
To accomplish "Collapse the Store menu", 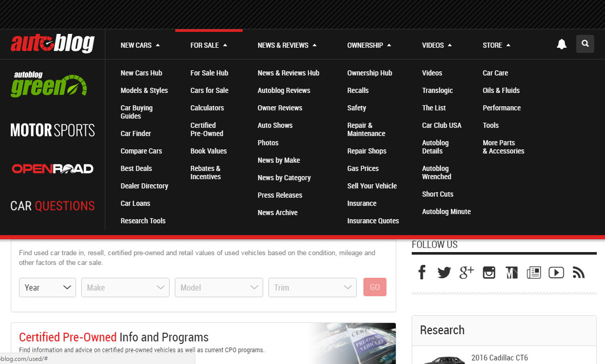I will tap(497, 45).
